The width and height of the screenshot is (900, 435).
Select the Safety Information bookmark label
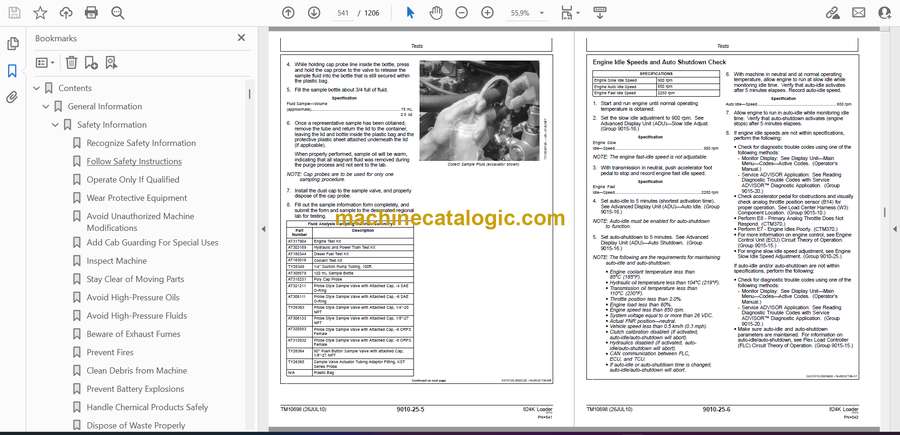coord(112,125)
